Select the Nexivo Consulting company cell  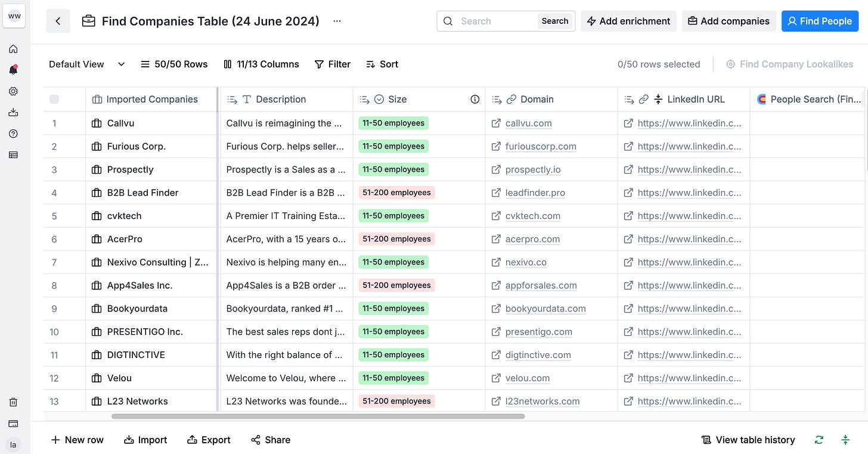[151, 262]
